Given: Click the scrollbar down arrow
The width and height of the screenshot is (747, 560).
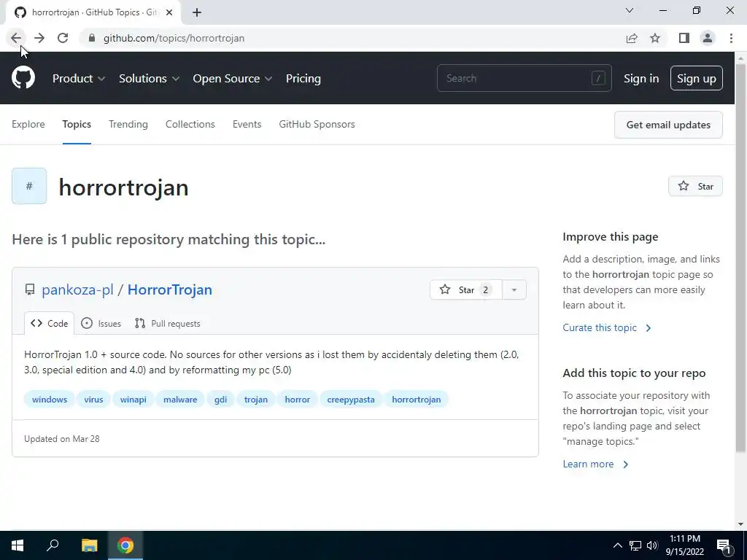Looking at the screenshot, I should pos(741,524).
